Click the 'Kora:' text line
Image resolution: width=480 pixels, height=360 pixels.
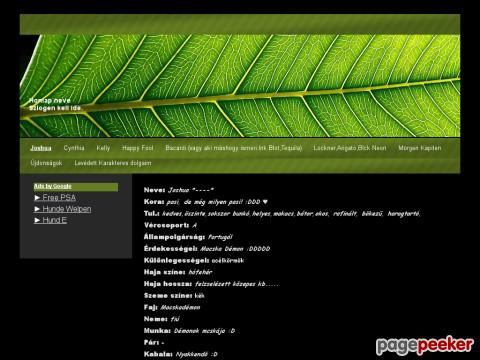pos(206,202)
